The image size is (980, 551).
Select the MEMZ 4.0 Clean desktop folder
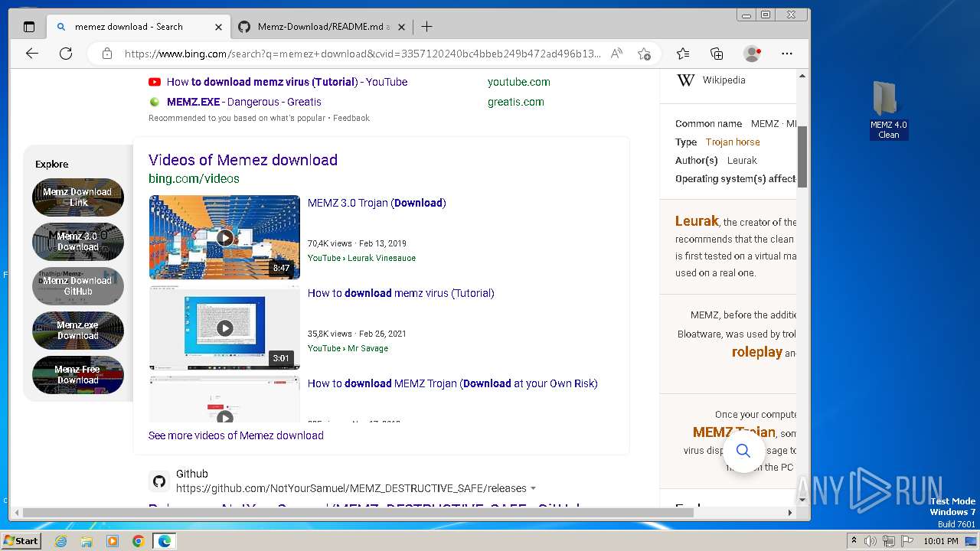888,109
